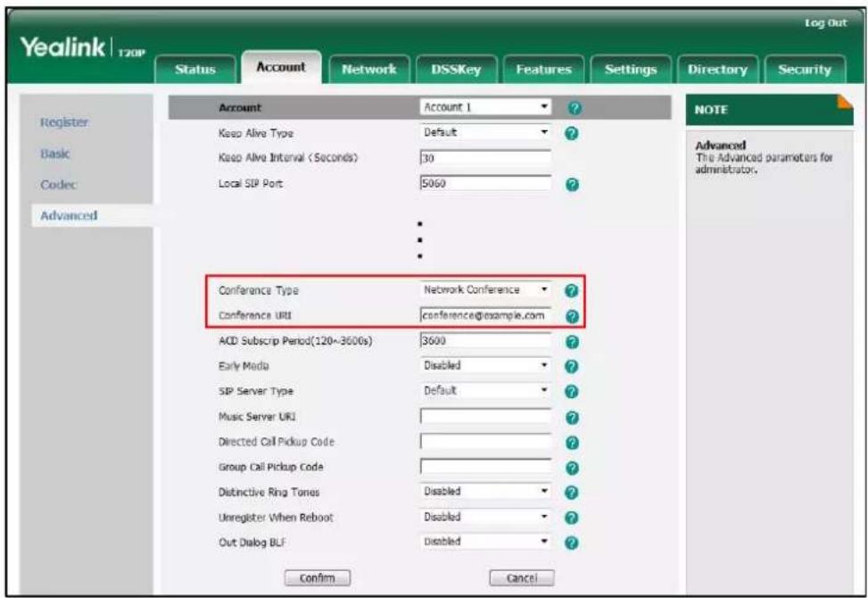Image resolution: width=868 pixels, height=598 pixels.
Task: Click help icon for Early Media
Action: (x=572, y=367)
